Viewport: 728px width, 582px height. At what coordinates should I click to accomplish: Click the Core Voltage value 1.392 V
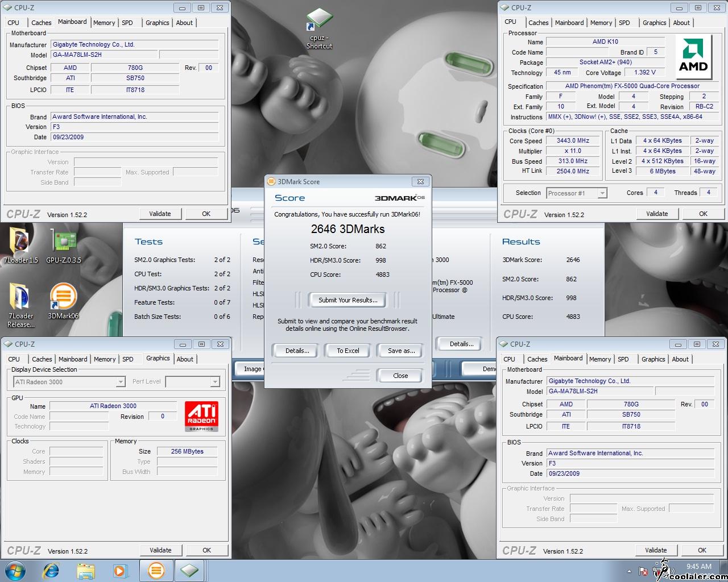pyautogui.click(x=644, y=72)
